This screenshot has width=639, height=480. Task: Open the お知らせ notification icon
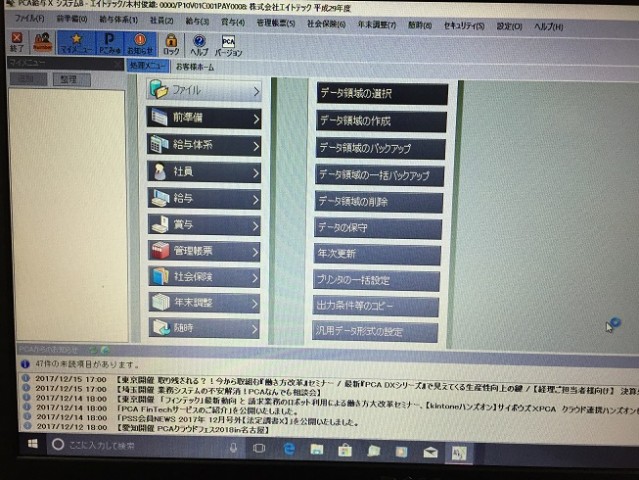tap(139, 44)
